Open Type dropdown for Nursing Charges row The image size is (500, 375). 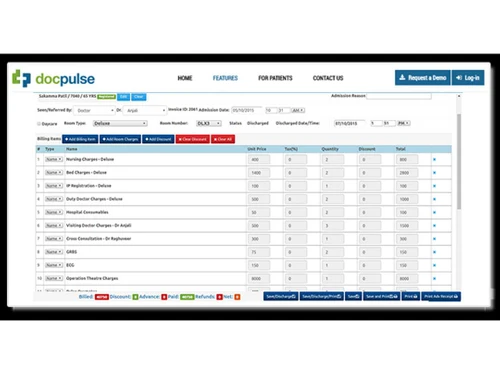click(x=54, y=159)
